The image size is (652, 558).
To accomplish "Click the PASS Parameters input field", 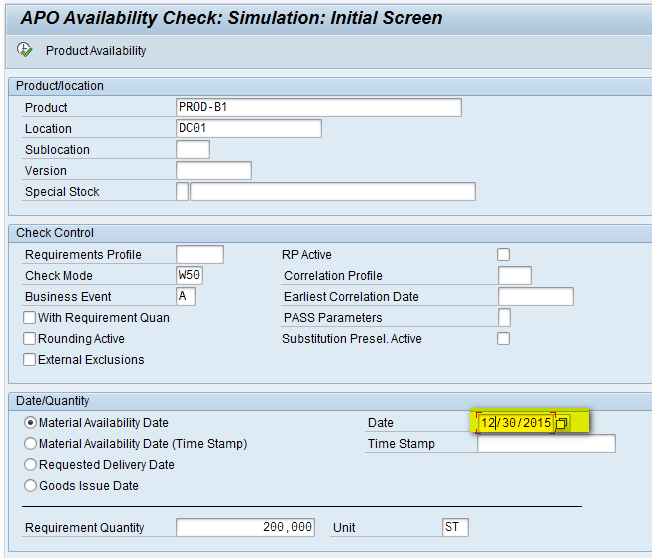I will (x=504, y=318).
